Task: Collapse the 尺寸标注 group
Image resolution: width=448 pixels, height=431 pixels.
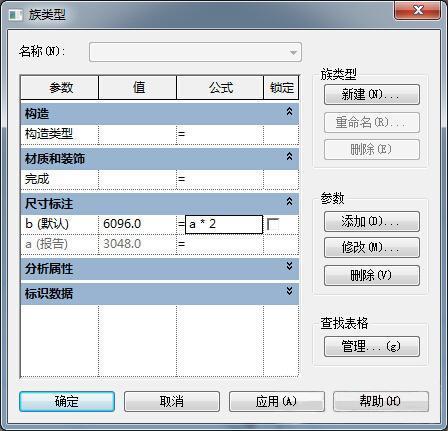Action: (x=289, y=201)
